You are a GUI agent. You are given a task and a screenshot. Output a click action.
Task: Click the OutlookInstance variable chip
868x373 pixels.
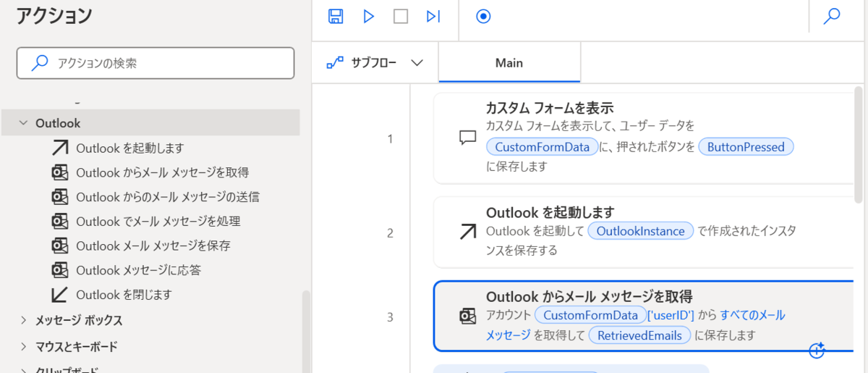tap(640, 231)
